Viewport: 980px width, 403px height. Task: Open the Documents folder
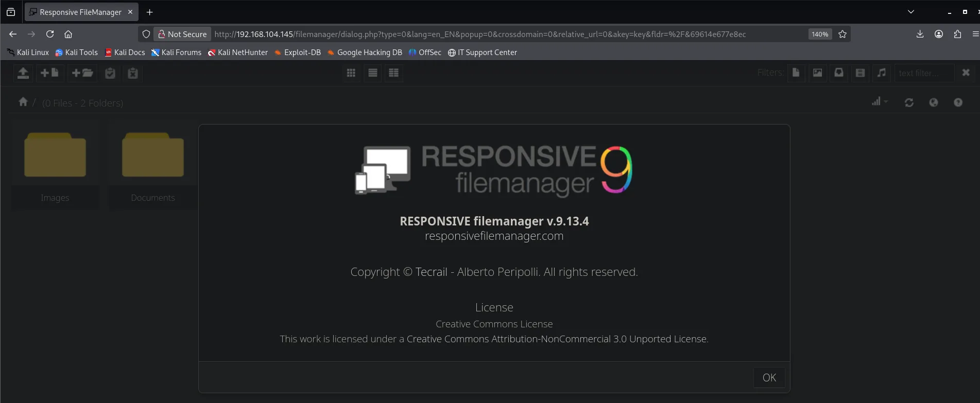pyautogui.click(x=153, y=166)
